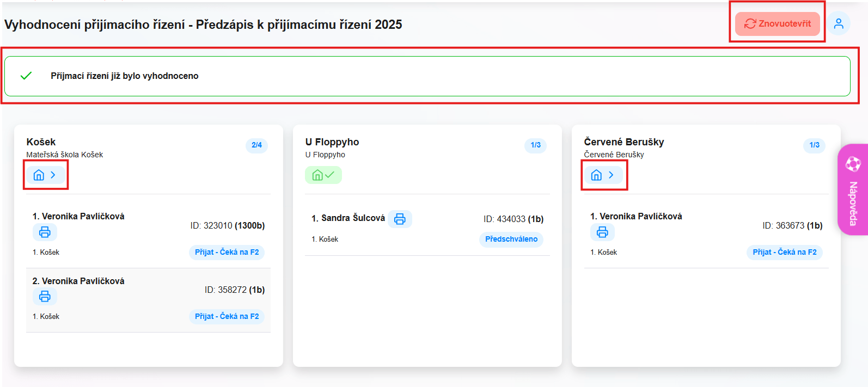Open the Nápověda help side tab

tap(853, 202)
